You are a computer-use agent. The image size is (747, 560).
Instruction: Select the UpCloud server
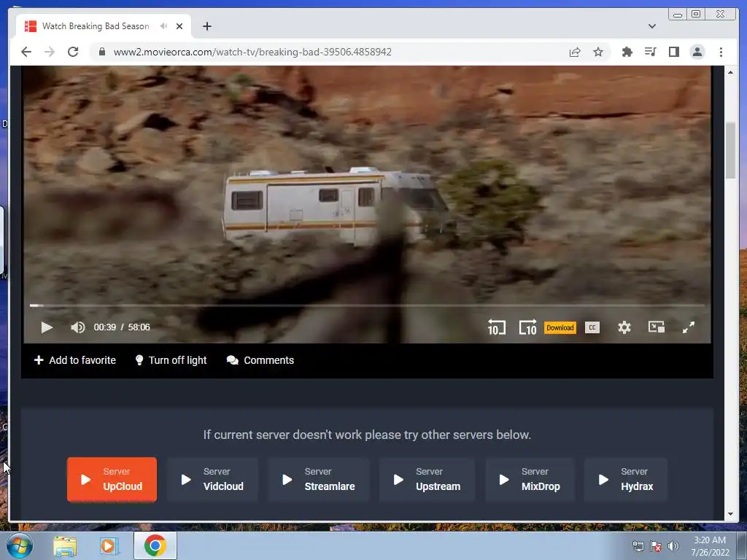click(x=112, y=479)
